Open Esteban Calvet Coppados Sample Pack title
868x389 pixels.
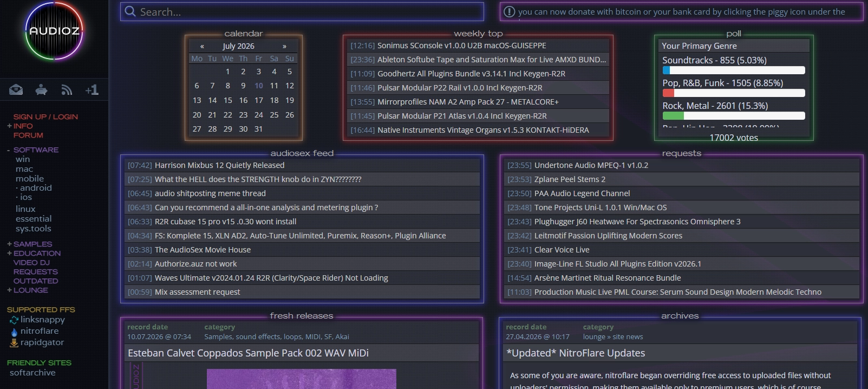point(248,353)
